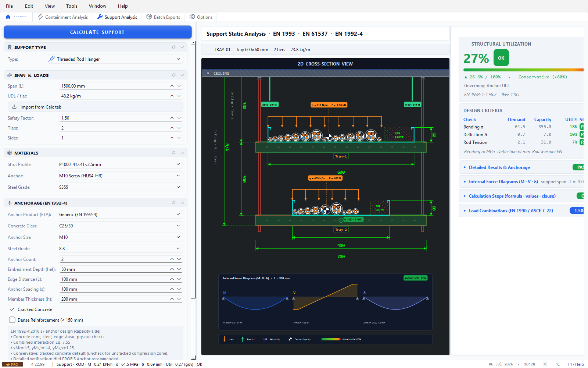Enable Dense Reinforcement checkbox

coord(12,320)
